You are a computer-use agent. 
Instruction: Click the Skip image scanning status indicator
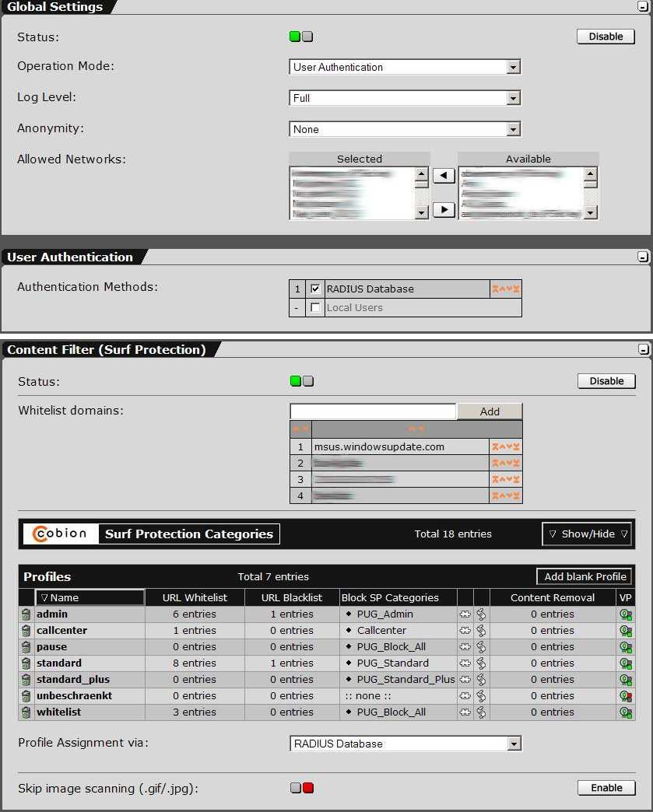tap(302, 788)
